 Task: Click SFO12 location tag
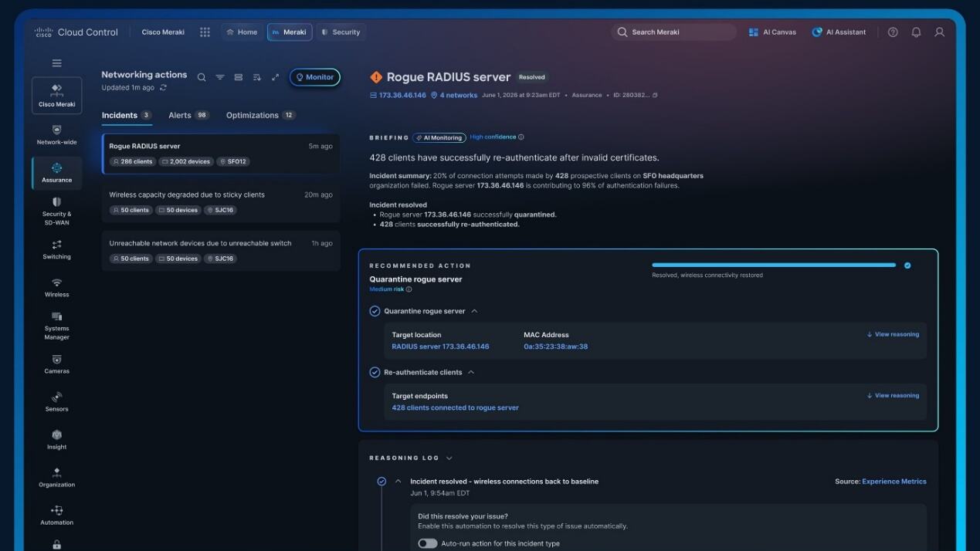click(x=233, y=162)
